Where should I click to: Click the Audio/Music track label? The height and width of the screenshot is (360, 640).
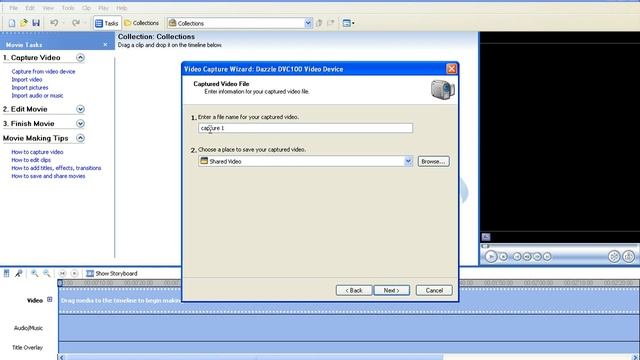tap(28, 328)
